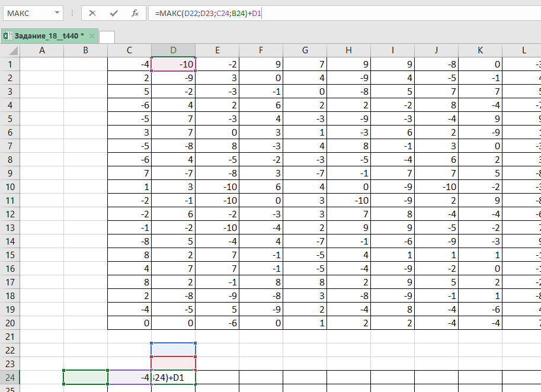Select column D header
Image resolution: width=541 pixels, height=392 pixels.
coord(173,51)
